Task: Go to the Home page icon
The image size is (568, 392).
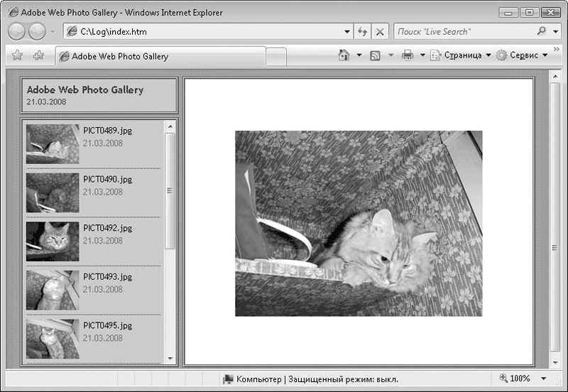Action: tap(344, 55)
